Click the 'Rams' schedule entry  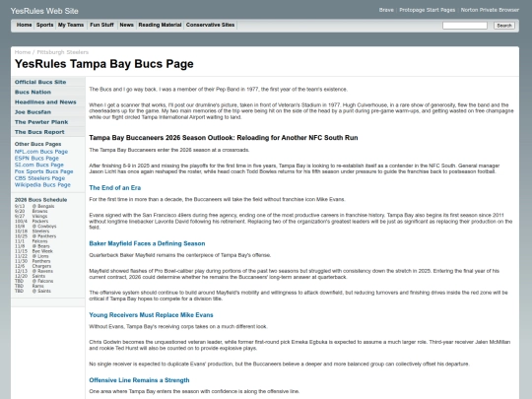[x=38, y=286]
